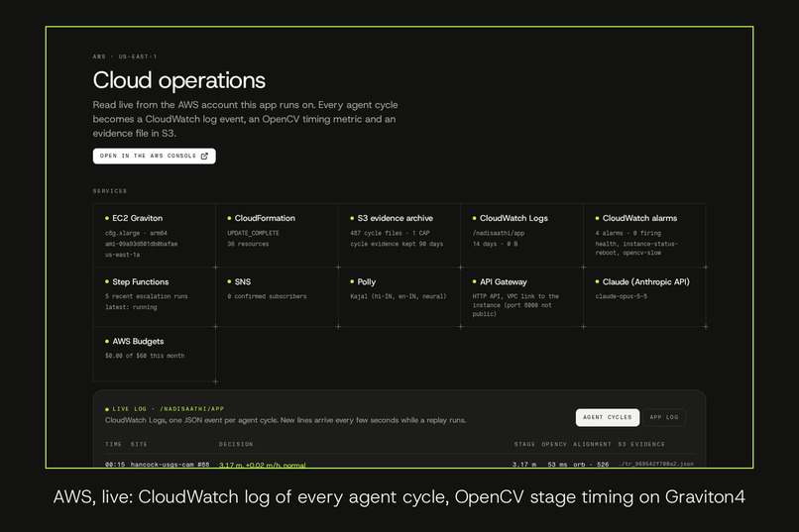Click the 'orb · 526' alignment cell
Viewport: 799px width, 532px height.
point(591,465)
